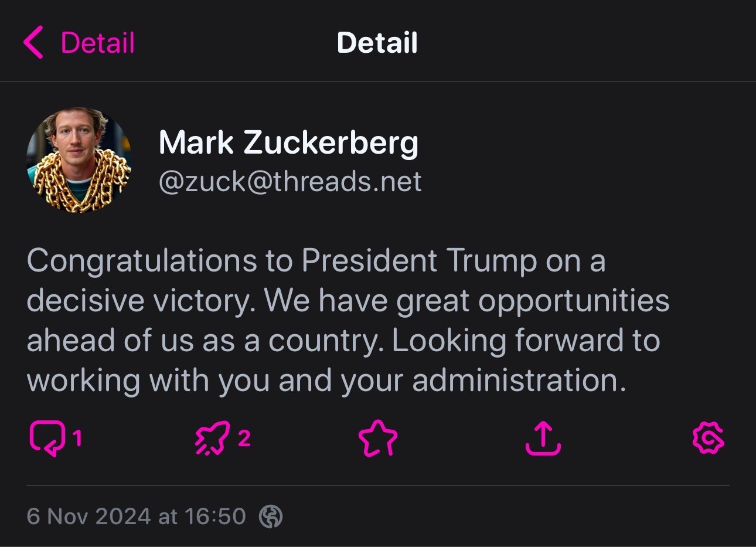Open the Mark Zuckerberg display name
This screenshot has height=547, width=756.
pos(288,142)
